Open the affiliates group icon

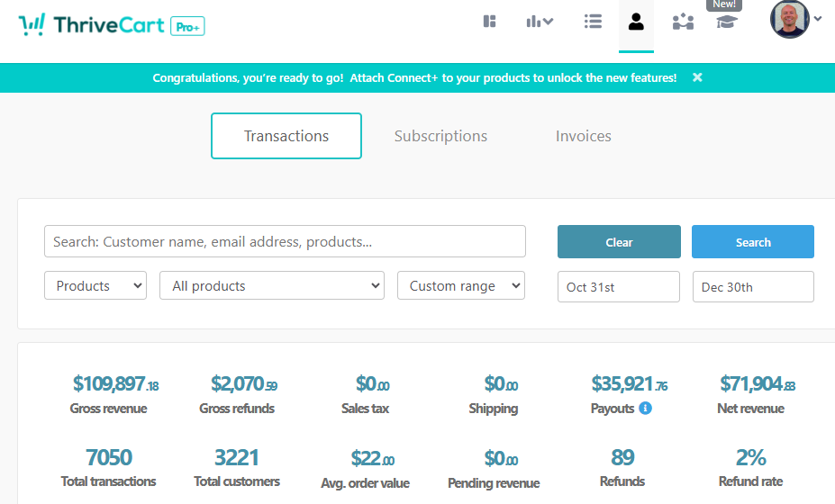[x=683, y=22]
